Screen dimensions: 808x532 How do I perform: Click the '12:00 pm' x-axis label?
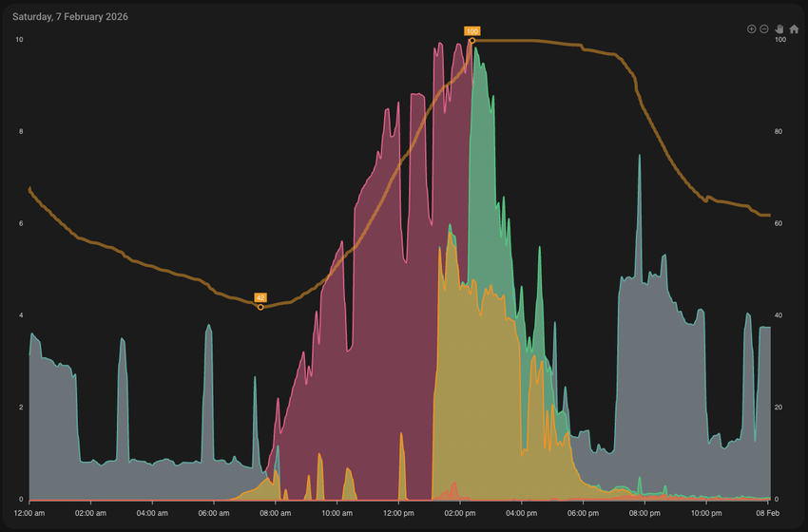point(398,513)
